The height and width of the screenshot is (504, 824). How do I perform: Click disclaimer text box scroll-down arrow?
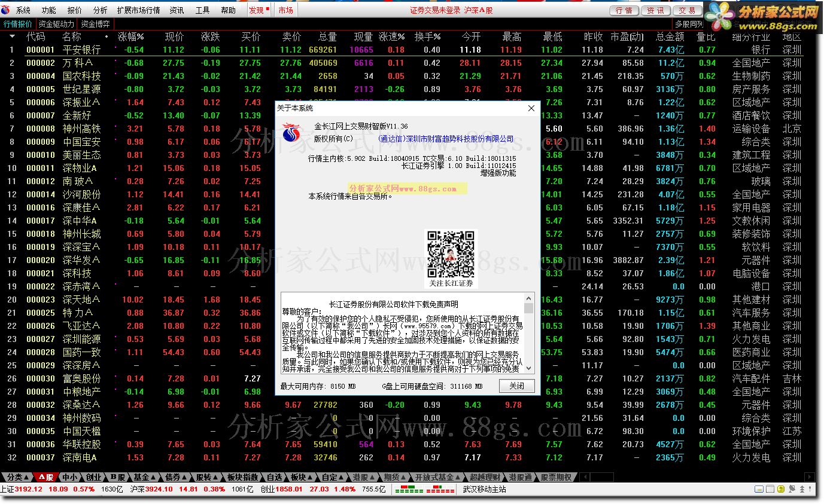click(x=528, y=368)
